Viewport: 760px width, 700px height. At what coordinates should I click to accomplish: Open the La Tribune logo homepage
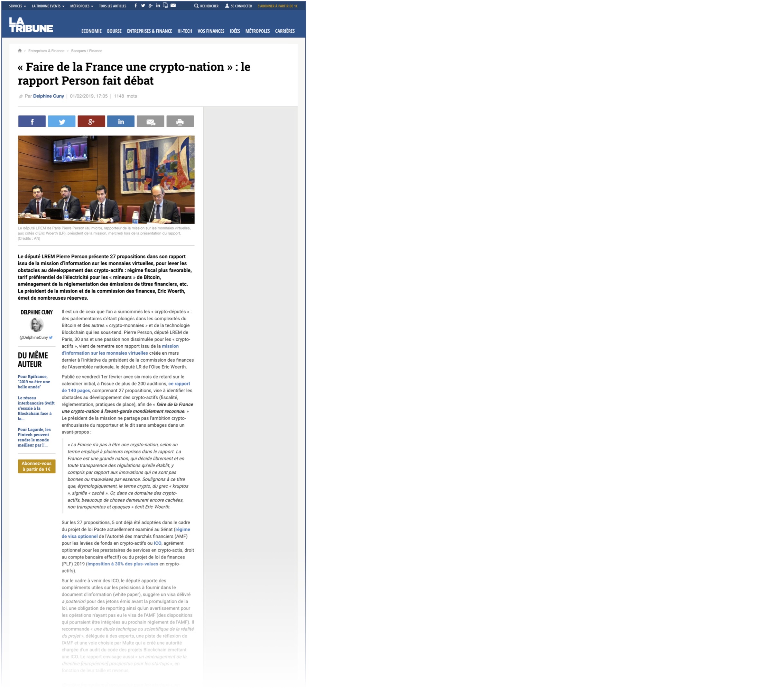click(x=31, y=25)
